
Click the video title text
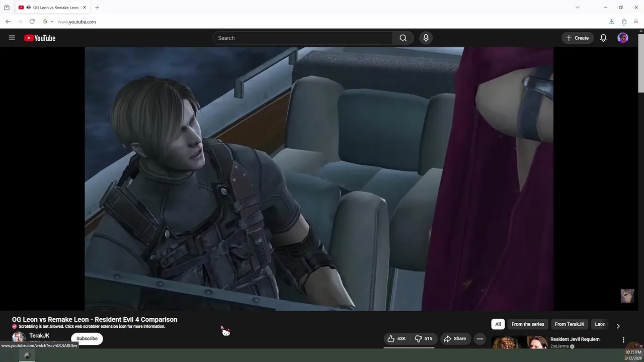coord(95,320)
